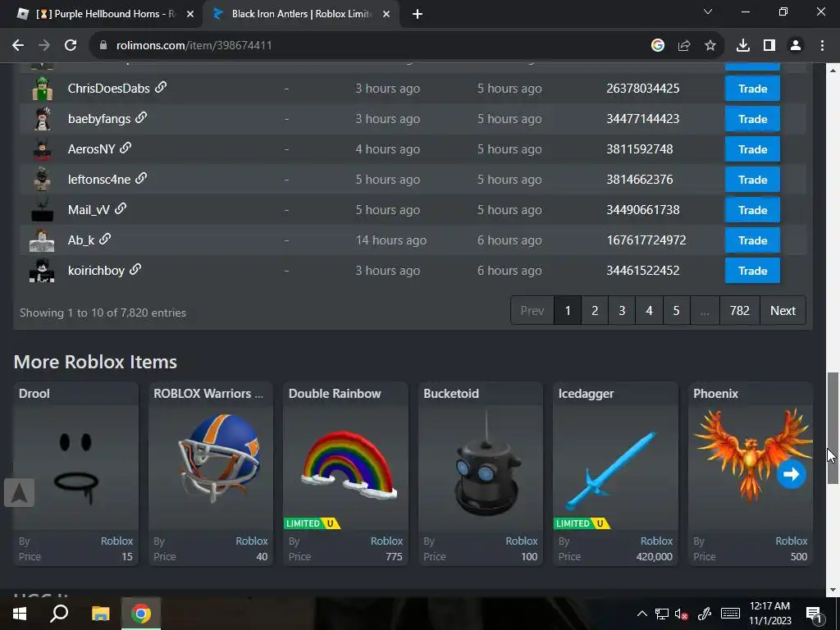Open a new browser tab
Screen dimensions: 840x630
(x=418, y=14)
